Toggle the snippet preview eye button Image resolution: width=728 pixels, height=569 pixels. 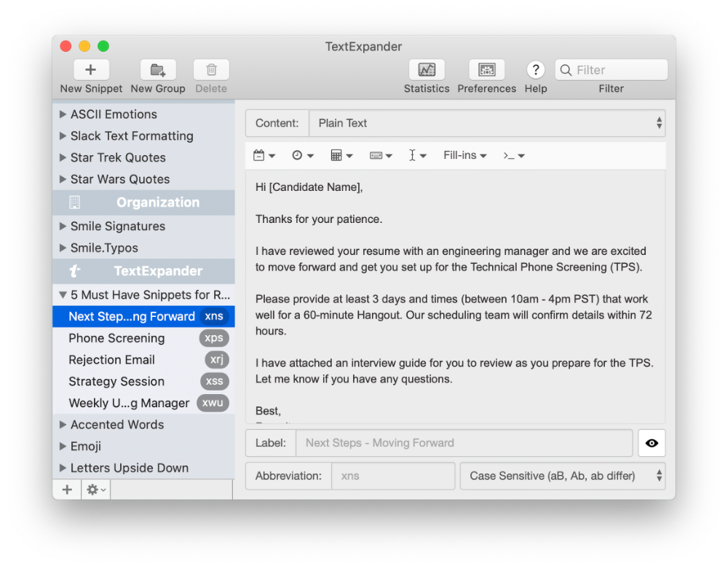[652, 443]
